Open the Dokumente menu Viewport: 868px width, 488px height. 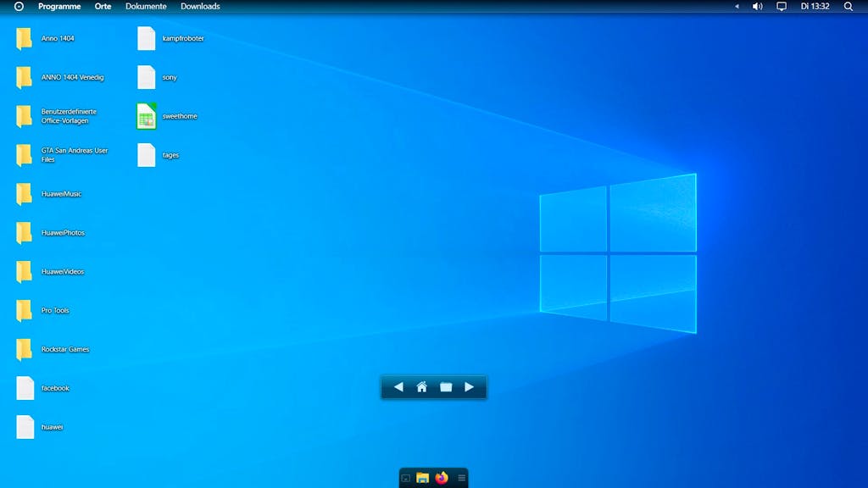point(146,7)
